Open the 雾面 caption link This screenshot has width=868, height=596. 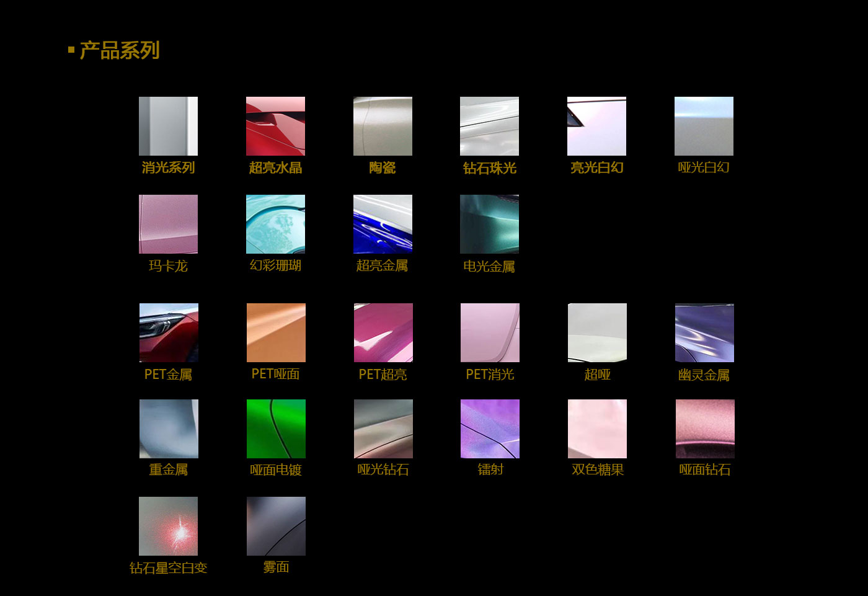click(x=276, y=567)
